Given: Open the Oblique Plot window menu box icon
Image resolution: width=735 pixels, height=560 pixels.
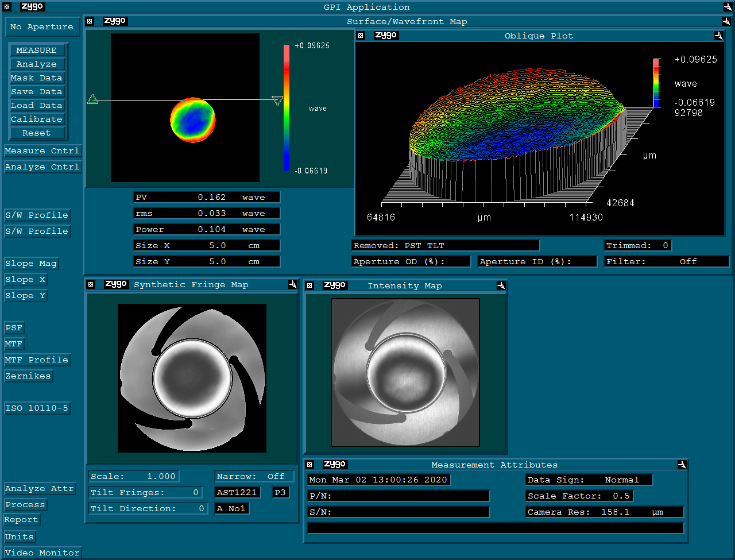Looking at the screenshot, I should point(361,36).
